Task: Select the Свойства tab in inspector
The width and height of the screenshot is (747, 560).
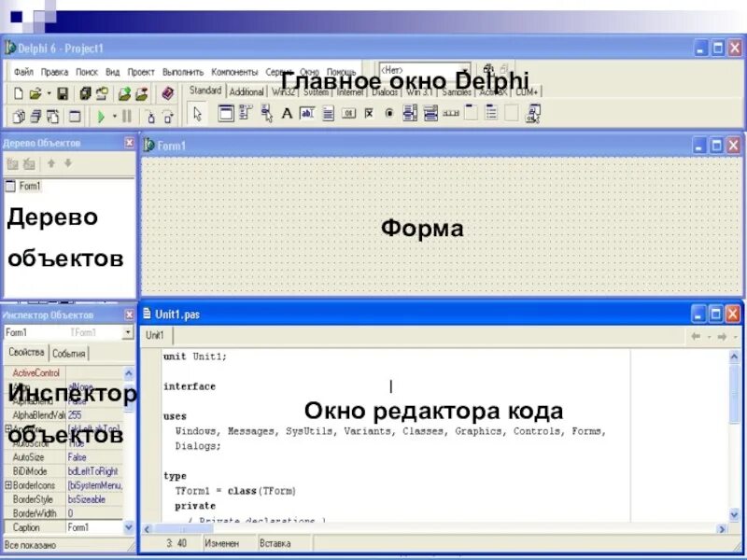Action: coord(26,353)
